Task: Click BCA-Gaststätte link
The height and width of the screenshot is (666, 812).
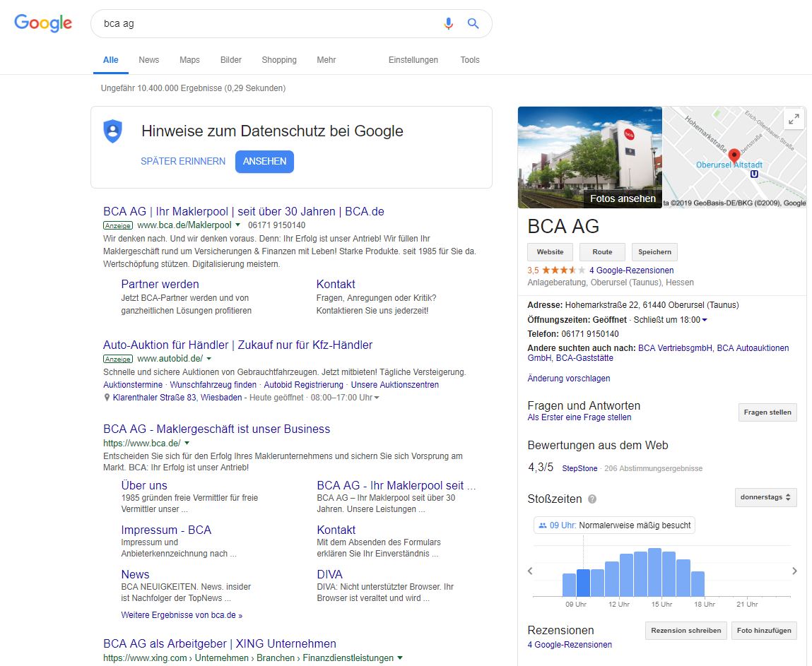Action: tap(584, 358)
